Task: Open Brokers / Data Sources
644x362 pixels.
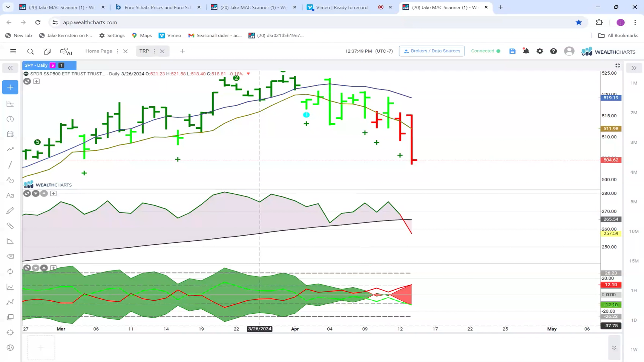Action: click(x=432, y=51)
